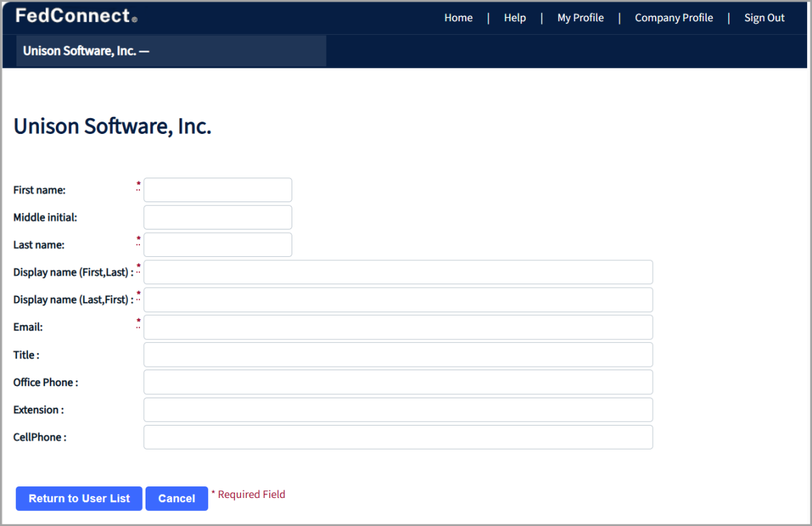This screenshot has width=812, height=526.
Task: Click the "Last name:" label
Action: [39, 245]
